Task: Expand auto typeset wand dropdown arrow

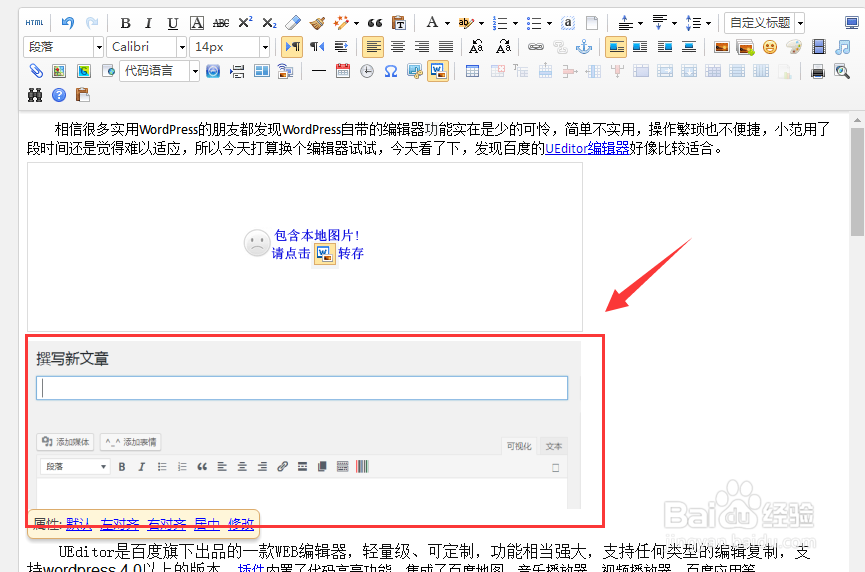Action: point(356,23)
